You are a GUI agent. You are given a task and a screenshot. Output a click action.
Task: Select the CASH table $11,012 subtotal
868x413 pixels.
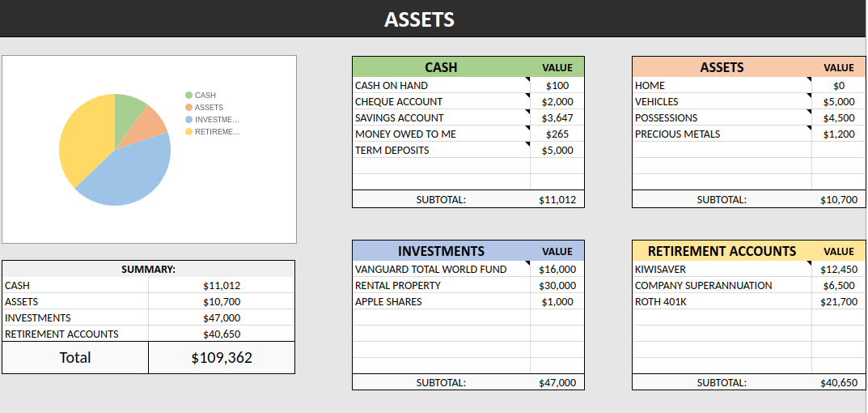[x=557, y=199]
